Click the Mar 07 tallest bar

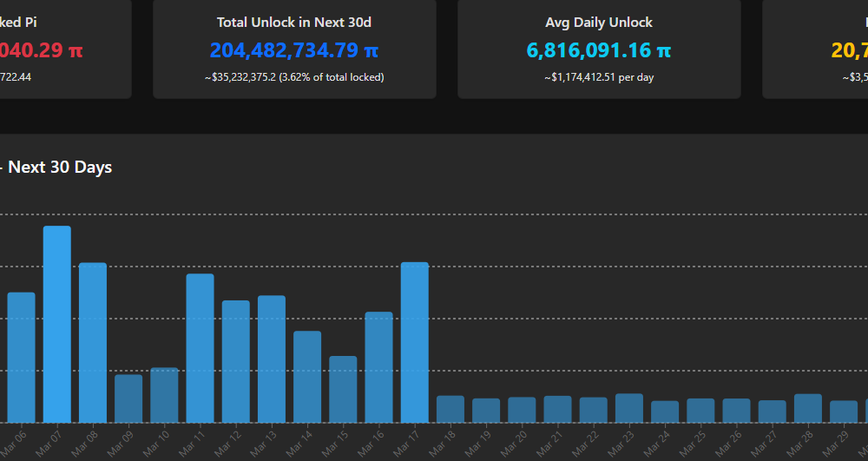pos(57,324)
